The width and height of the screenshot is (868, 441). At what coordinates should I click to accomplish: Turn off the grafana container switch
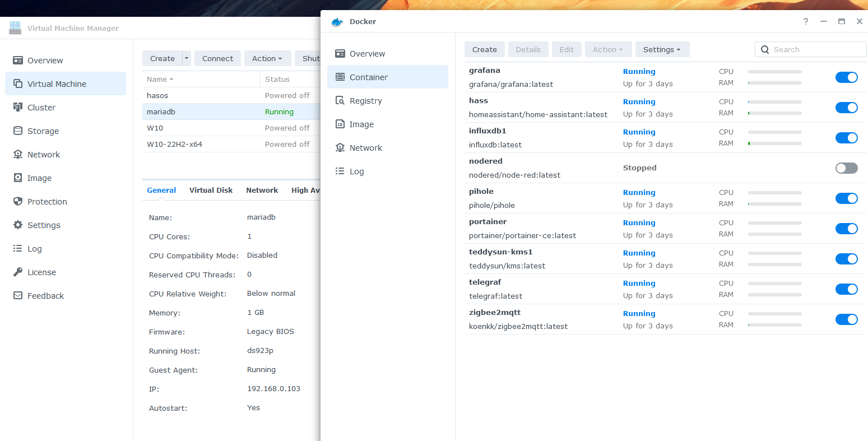[x=847, y=77]
